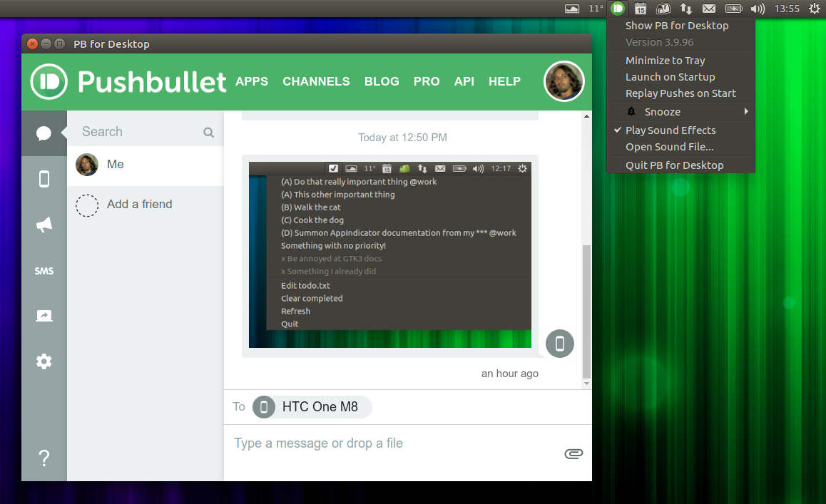Open the pushed screenshot image thumbnail
The height and width of the screenshot is (504, 826).
390,255
